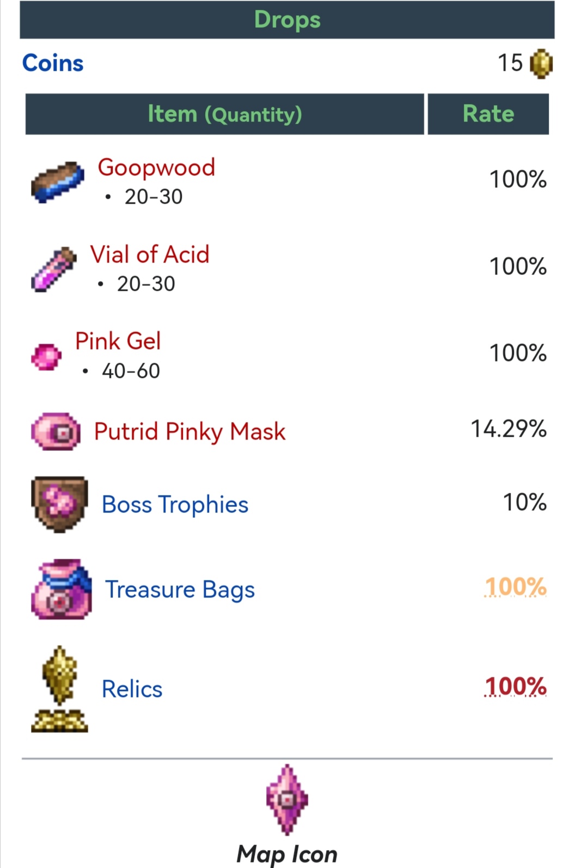
Task: Visit the Relics page link
Action: pyautogui.click(x=132, y=689)
